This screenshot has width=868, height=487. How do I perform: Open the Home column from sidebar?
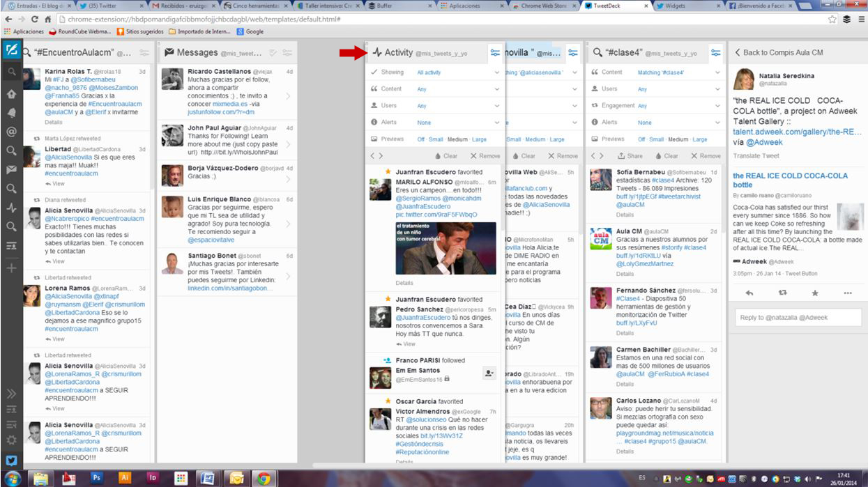point(11,93)
